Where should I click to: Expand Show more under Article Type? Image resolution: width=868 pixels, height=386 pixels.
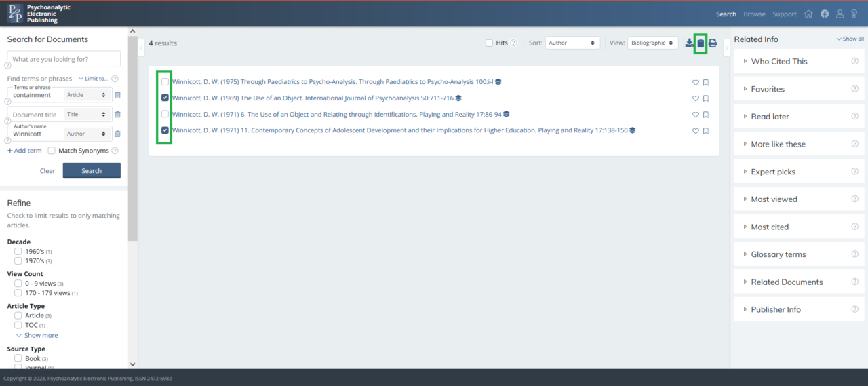click(37, 335)
